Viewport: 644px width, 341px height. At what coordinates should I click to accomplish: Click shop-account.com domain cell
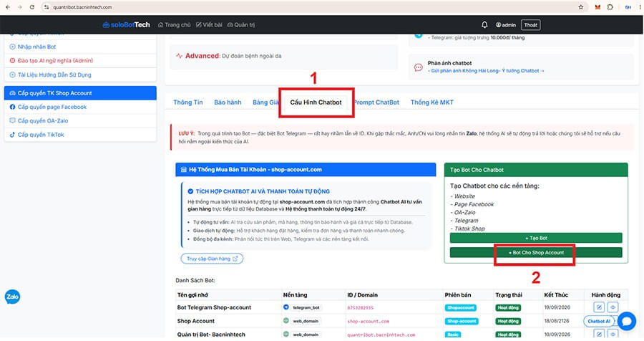click(368, 321)
